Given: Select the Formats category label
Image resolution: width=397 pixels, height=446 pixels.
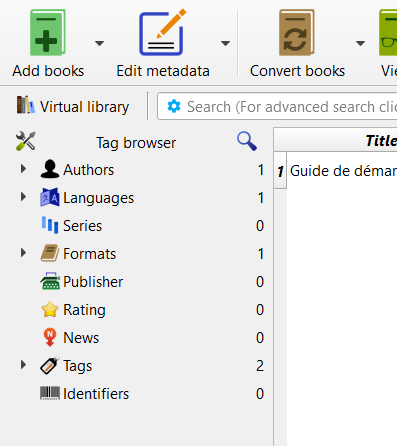Looking at the screenshot, I should point(90,254).
